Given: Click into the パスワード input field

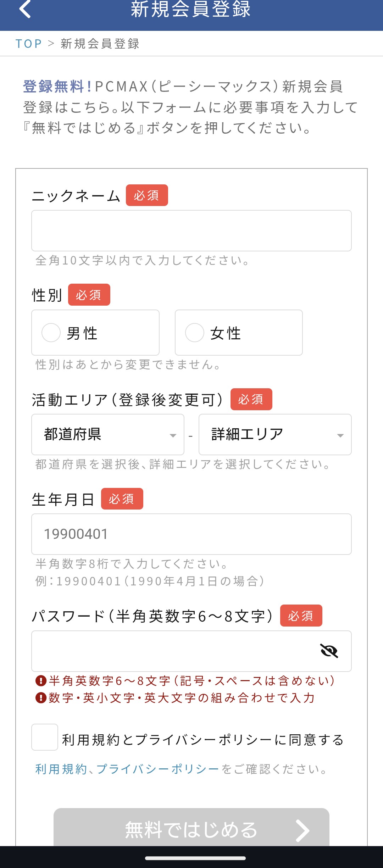Looking at the screenshot, I should point(174,651).
